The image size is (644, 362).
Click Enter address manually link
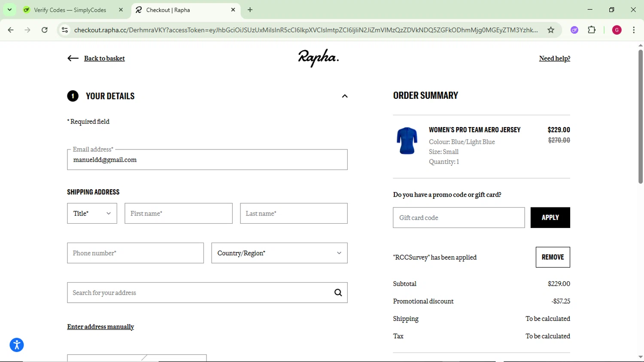coord(100,327)
